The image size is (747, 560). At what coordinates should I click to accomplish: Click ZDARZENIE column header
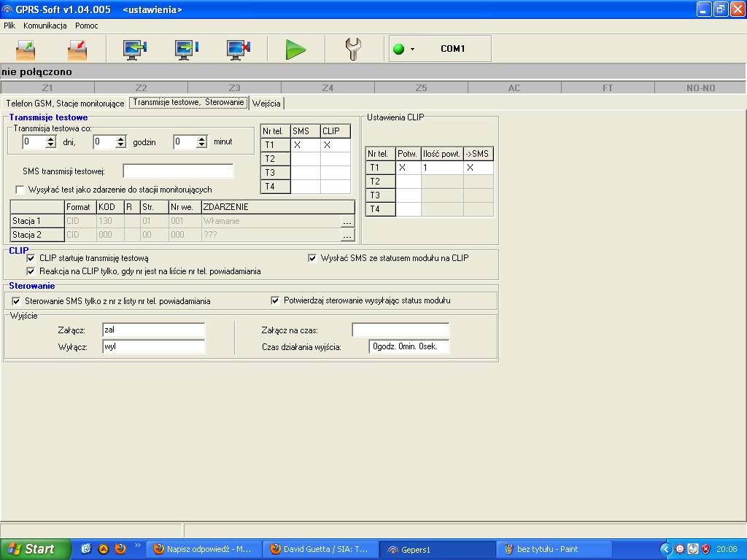(278, 207)
